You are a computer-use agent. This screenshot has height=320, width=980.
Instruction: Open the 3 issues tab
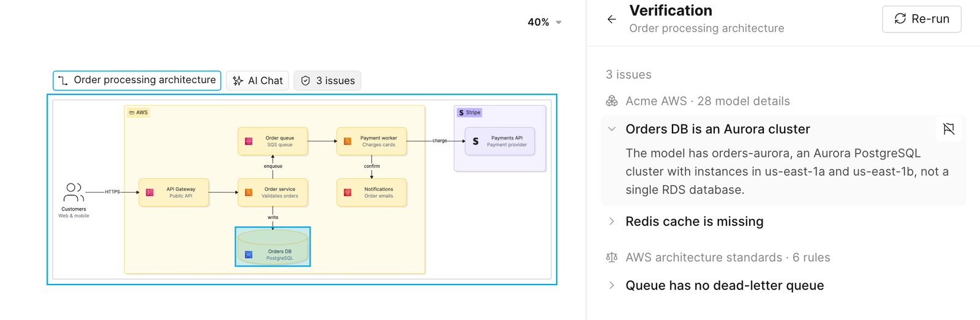(328, 81)
